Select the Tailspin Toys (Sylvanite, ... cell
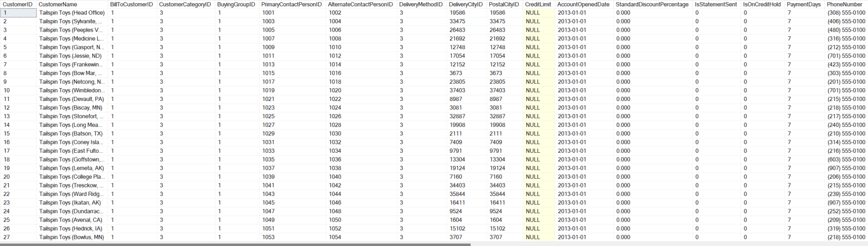Viewport: 868px width, 246px height. coord(73,21)
